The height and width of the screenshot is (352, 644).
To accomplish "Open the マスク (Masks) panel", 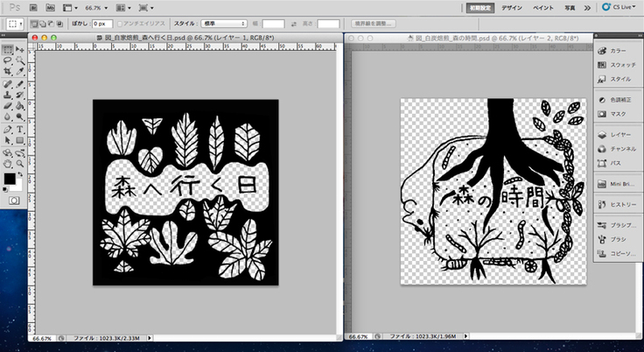I will (618, 114).
